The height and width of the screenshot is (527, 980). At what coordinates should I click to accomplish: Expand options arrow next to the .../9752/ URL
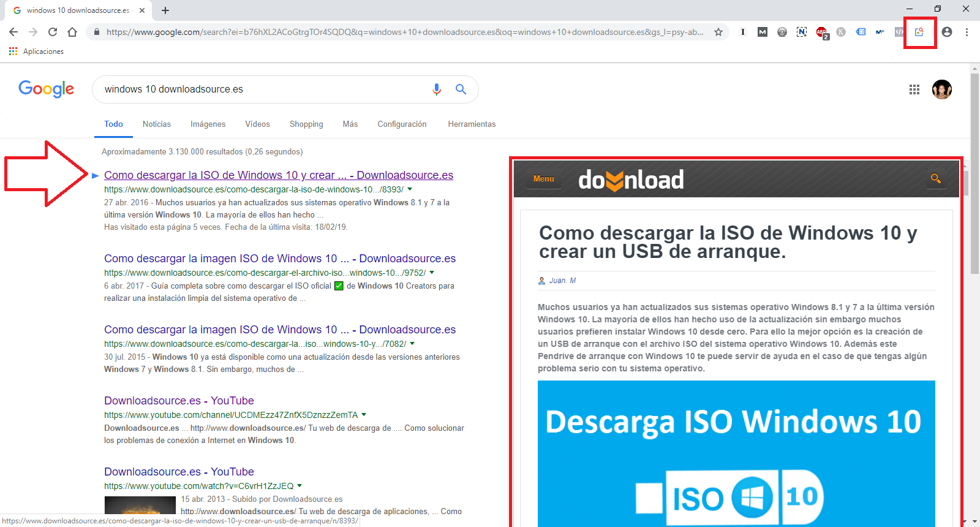(432, 273)
